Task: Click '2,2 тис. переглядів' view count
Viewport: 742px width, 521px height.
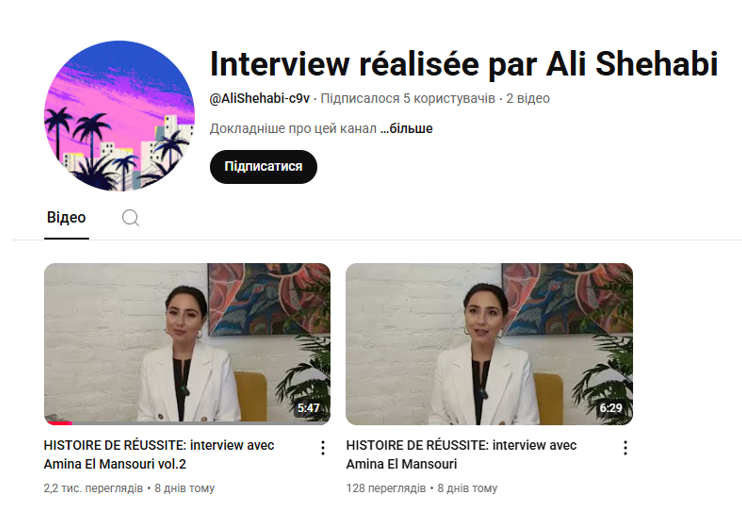Action: [93, 488]
